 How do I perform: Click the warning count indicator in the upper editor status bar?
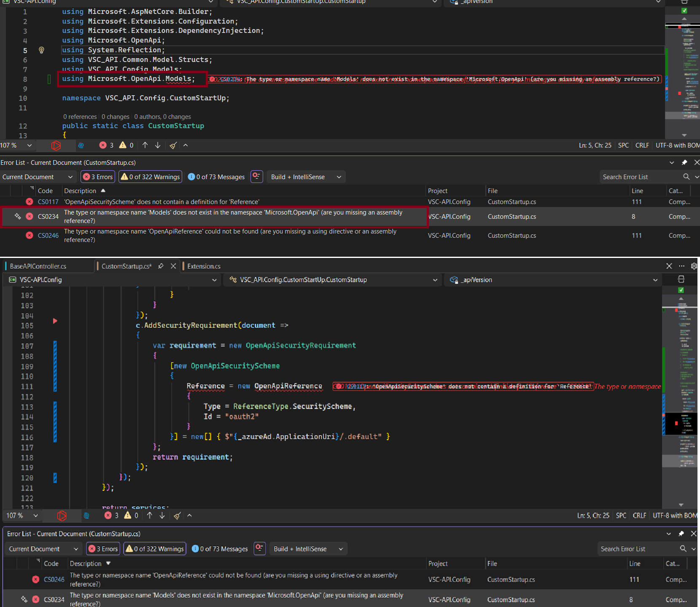point(127,145)
